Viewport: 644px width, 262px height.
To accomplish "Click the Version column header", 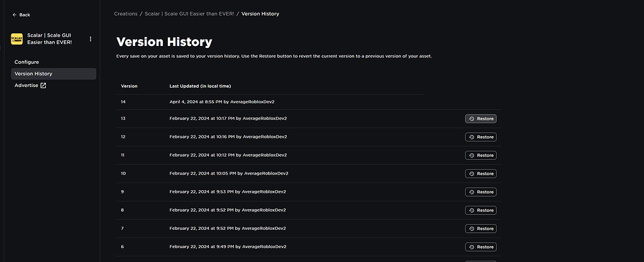I will 129,86.
